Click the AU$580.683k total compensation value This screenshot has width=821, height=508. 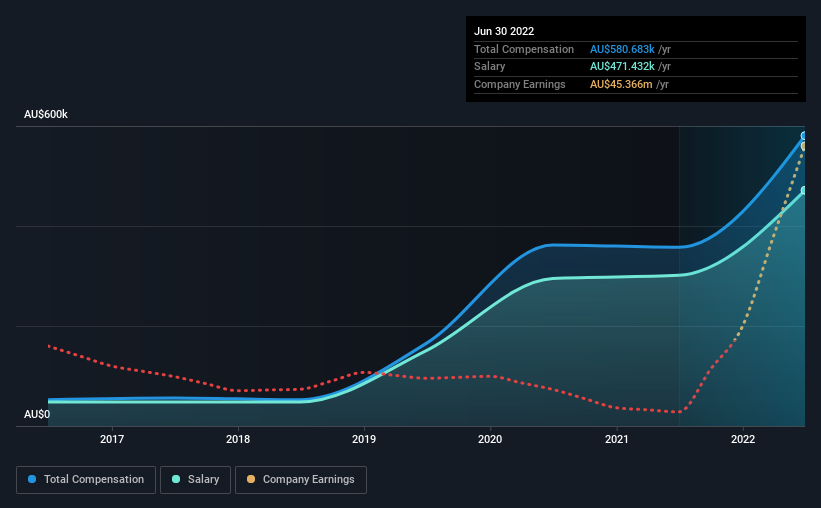point(622,49)
